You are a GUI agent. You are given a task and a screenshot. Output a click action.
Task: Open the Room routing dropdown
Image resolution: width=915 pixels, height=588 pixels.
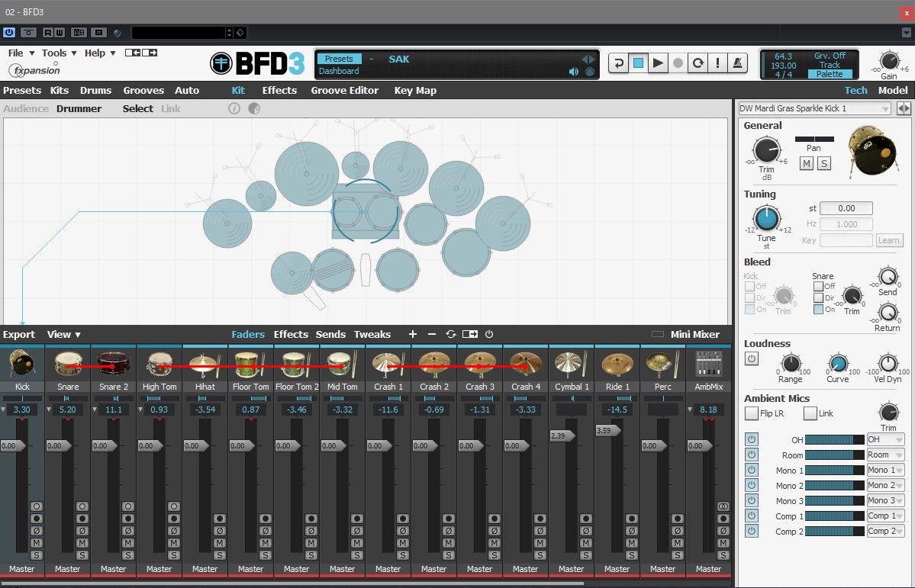point(885,455)
